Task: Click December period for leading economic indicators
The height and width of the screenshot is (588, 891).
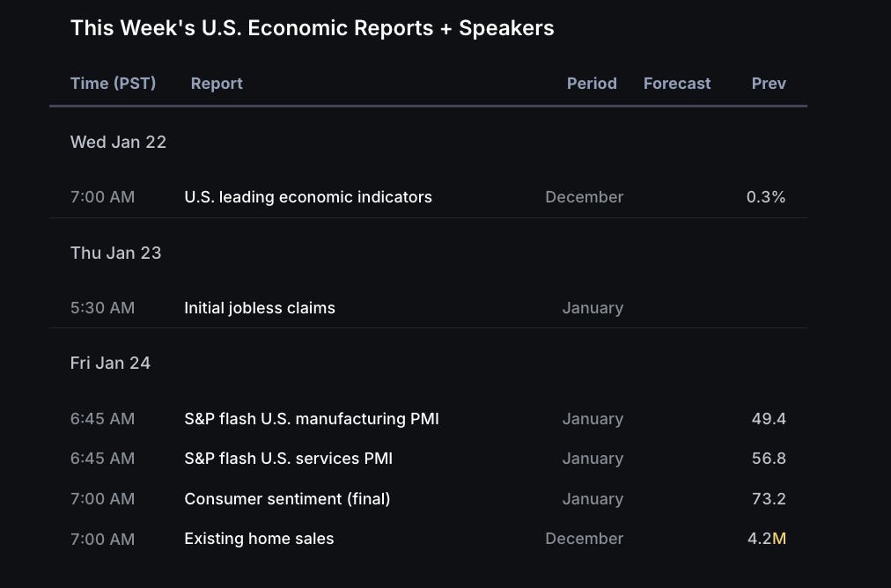Action: [584, 197]
